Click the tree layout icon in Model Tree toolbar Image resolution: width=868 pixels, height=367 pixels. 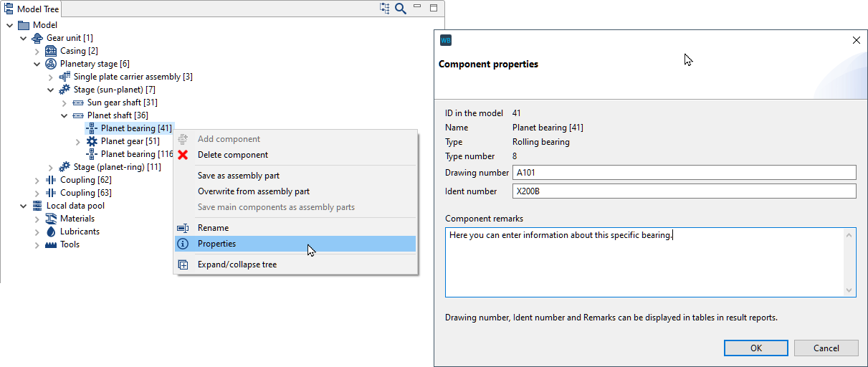[385, 9]
